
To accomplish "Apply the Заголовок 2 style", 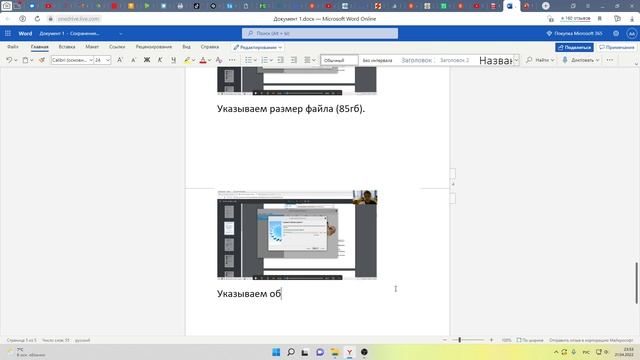I will (454, 60).
